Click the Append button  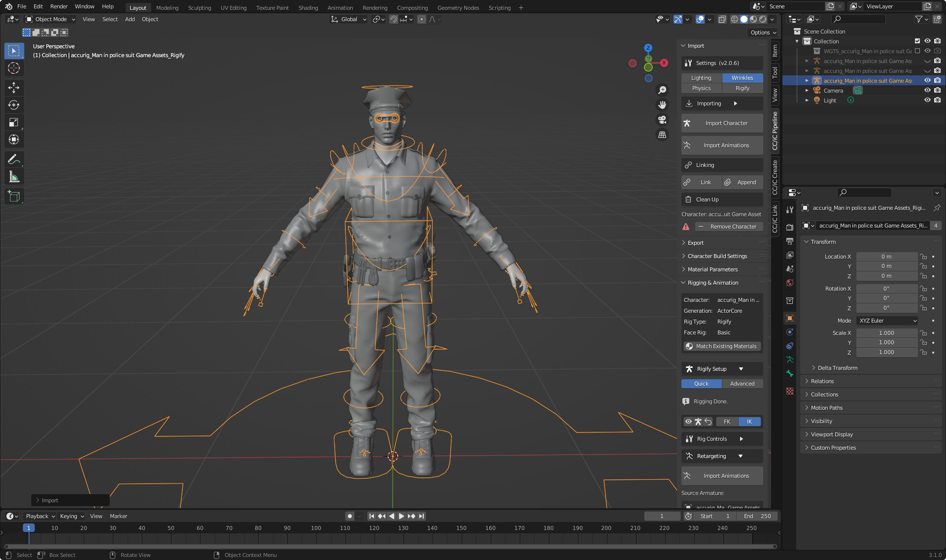(x=742, y=182)
